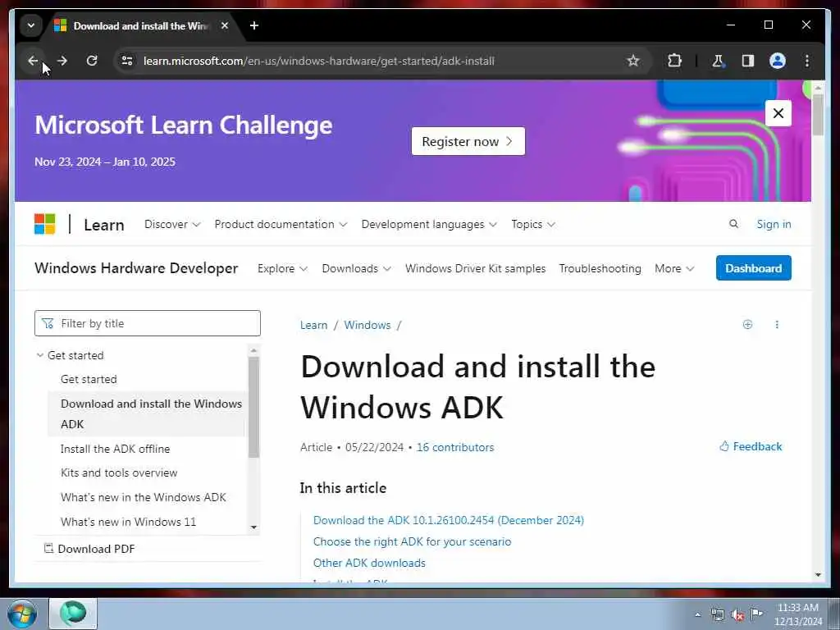
Task: Open Chrome's three-dot menu
Action: 807,61
